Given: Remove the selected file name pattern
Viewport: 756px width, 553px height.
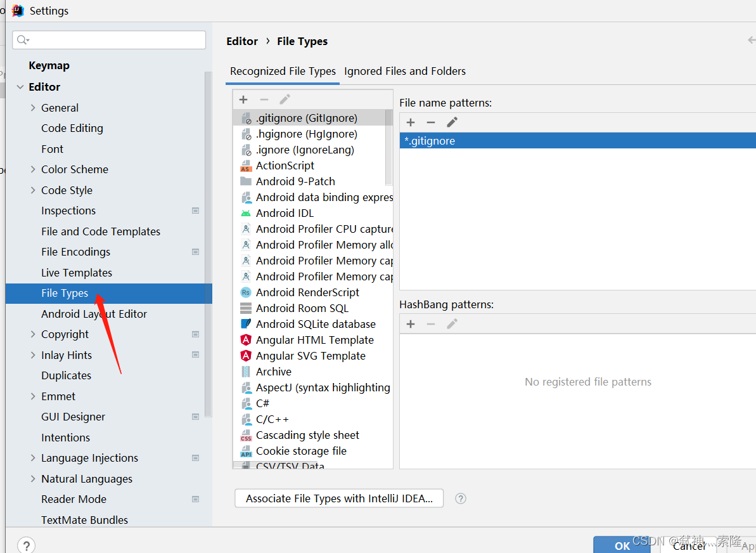Looking at the screenshot, I should click(x=431, y=122).
